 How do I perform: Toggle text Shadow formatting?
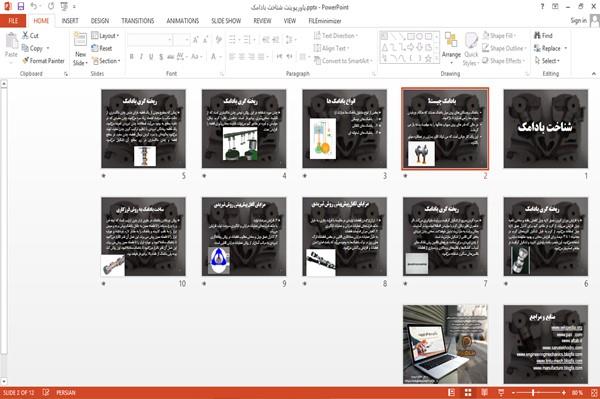click(x=161, y=57)
